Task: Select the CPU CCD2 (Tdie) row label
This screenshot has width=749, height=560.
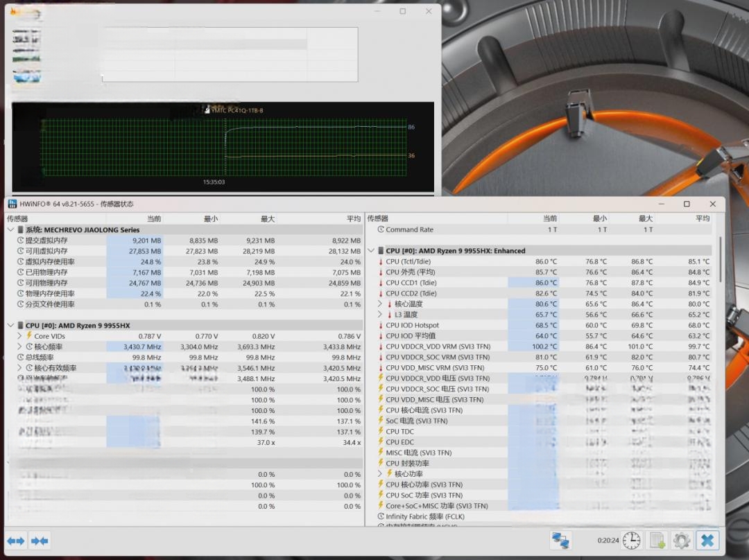Action: click(x=411, y=293)
